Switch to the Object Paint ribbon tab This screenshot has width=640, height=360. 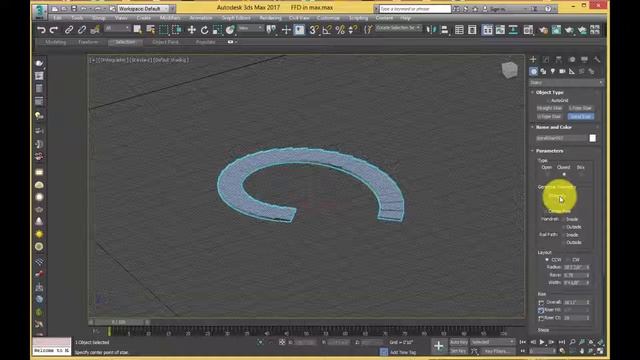(165, 42)
